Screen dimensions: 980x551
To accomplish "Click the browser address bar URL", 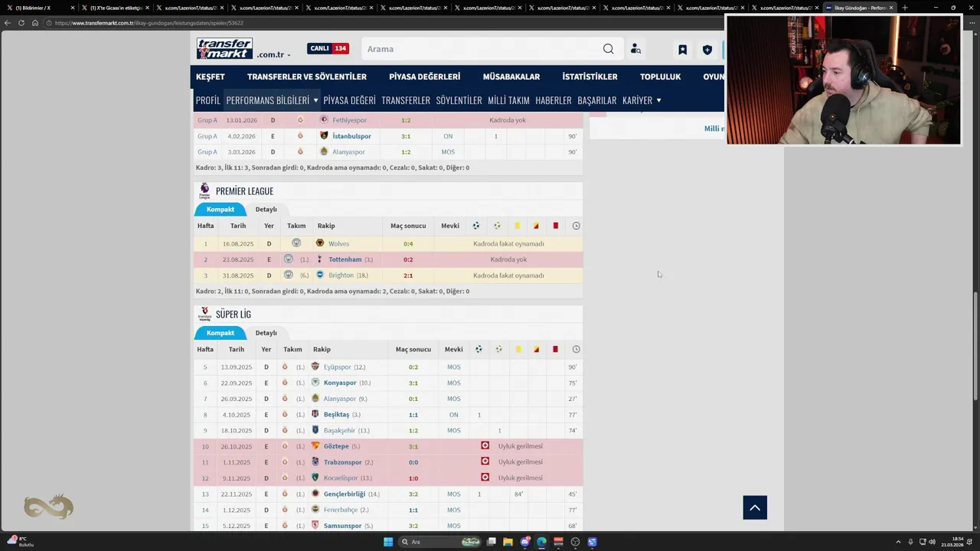I will click(x=149, y=23).
